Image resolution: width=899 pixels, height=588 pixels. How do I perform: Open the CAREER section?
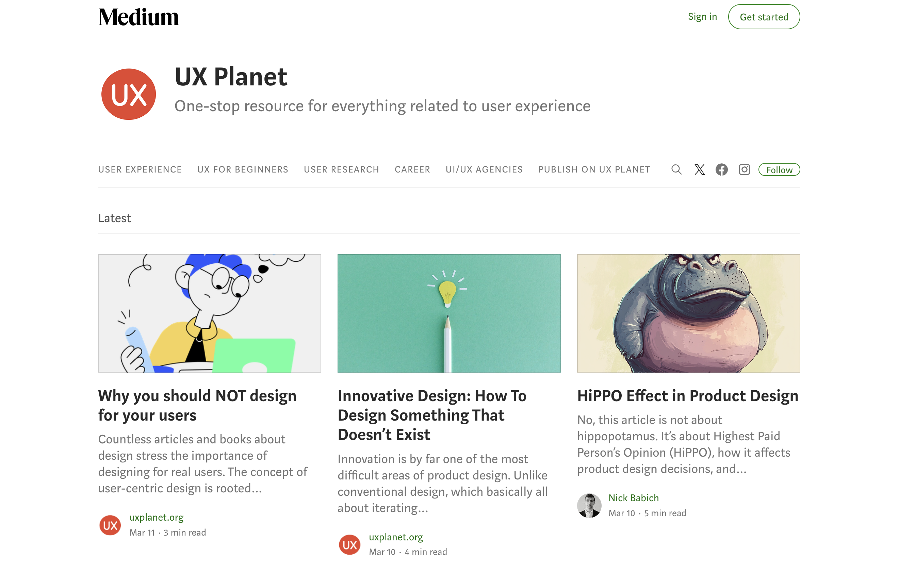click(412, 169)
